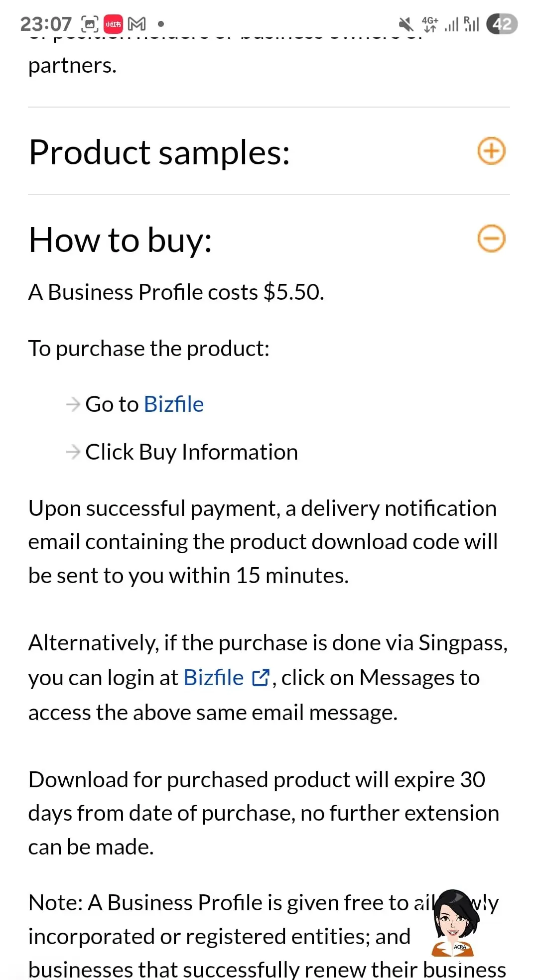Tap the Xiaohongshu red notification icon
538x980 pixels.
point(113,23)
